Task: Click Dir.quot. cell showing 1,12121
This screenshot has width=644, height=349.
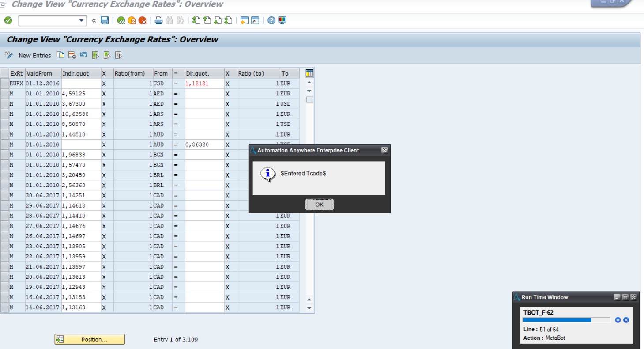Action: coord(204,83)
